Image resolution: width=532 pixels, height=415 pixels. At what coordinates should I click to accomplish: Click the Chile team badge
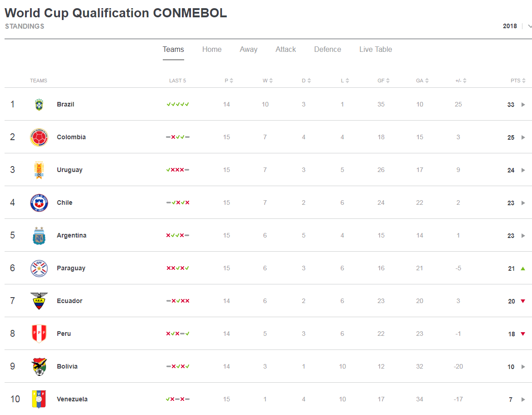coord(39,202)
